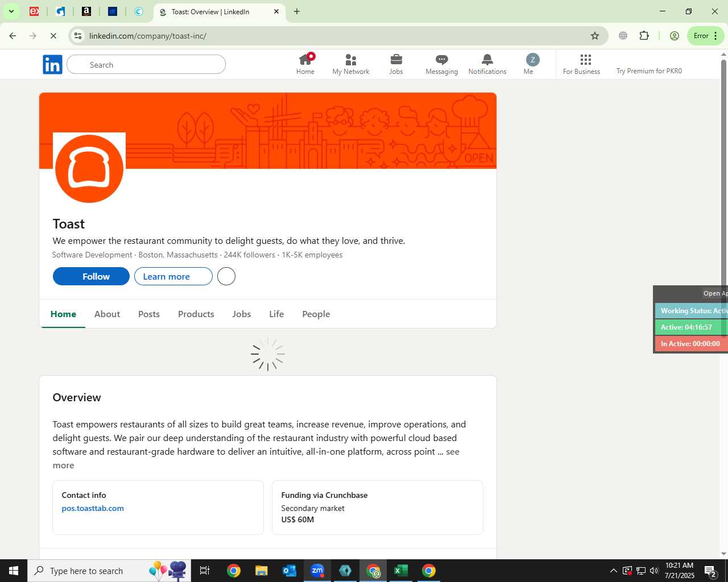Open the LinkedIn logo home link
This screenshot has width=728, height=582.
52,65
